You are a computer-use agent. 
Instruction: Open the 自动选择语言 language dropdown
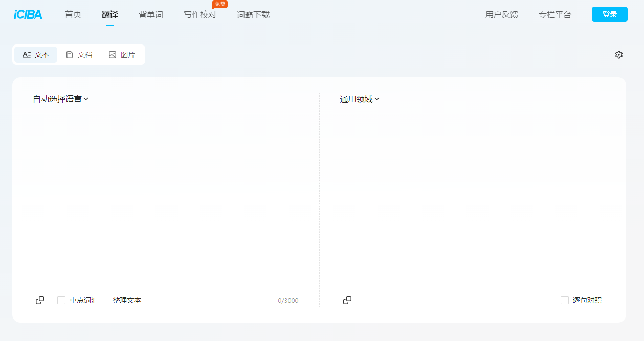61,99
